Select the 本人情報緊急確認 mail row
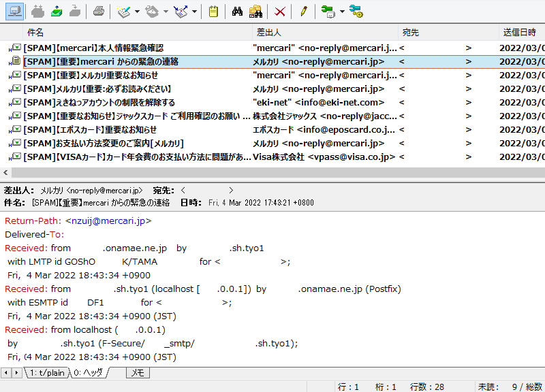 pyautogui.click(x=272, y=48)
